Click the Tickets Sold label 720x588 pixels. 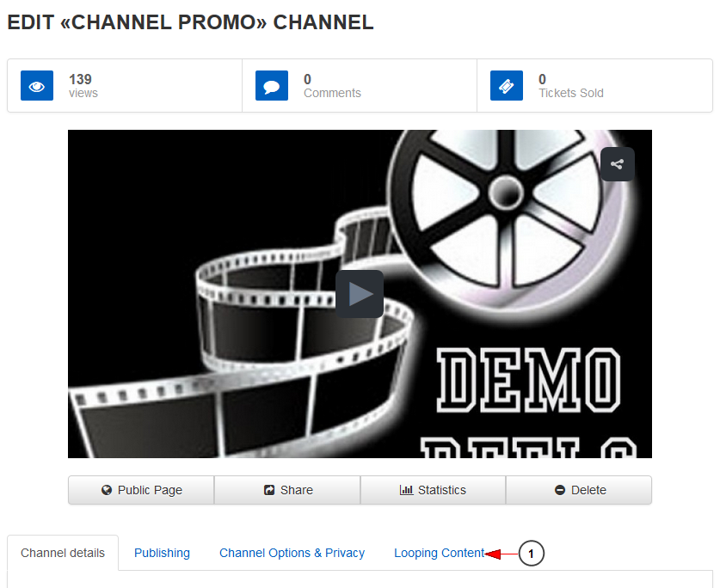coord(570,93)
